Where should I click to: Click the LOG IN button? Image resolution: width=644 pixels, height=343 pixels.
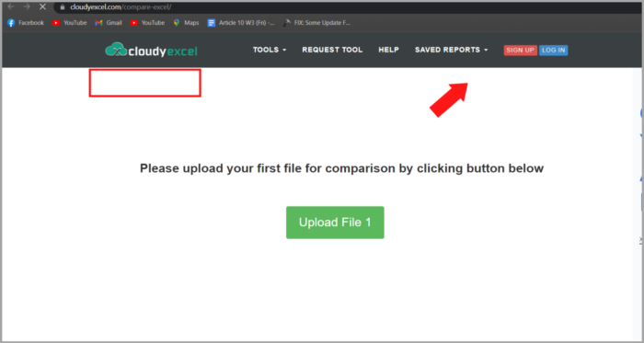(x=553, y=50)
